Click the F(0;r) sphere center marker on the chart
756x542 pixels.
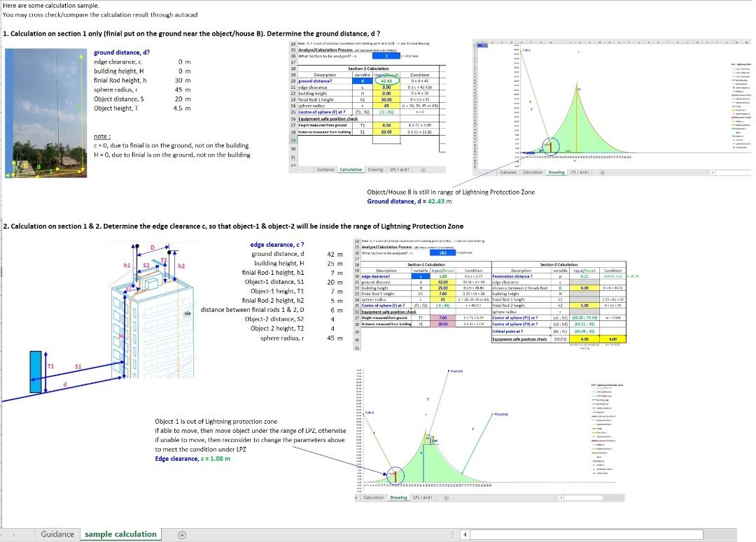click(x=521, y=50)
